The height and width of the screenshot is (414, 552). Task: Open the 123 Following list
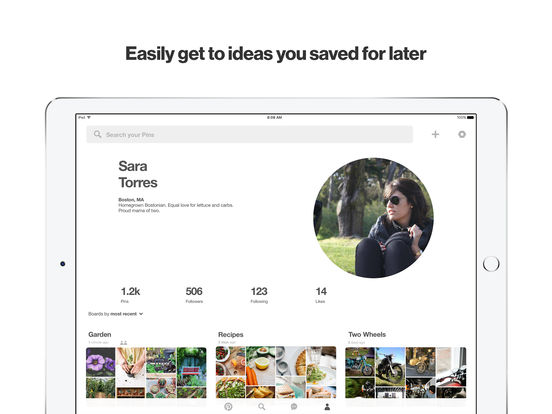259,295
